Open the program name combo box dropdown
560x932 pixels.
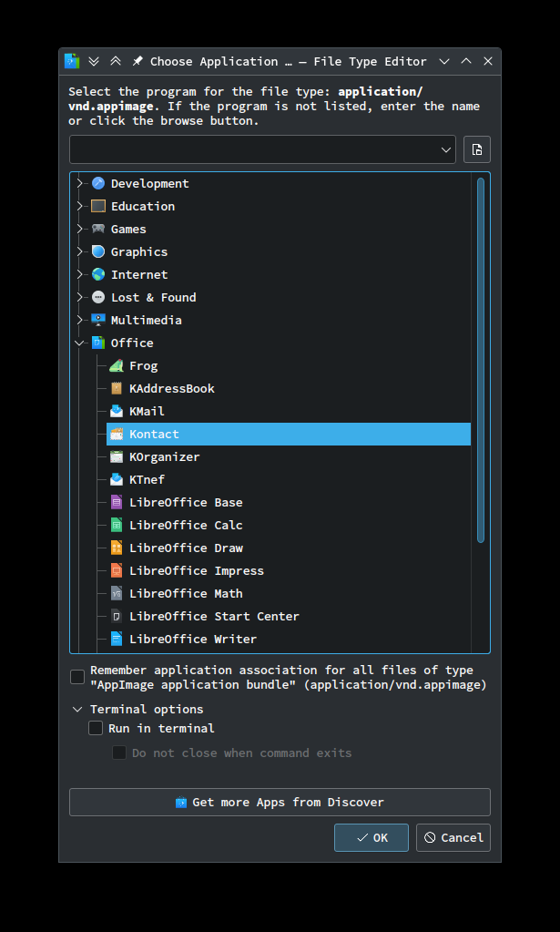point(446,149)
